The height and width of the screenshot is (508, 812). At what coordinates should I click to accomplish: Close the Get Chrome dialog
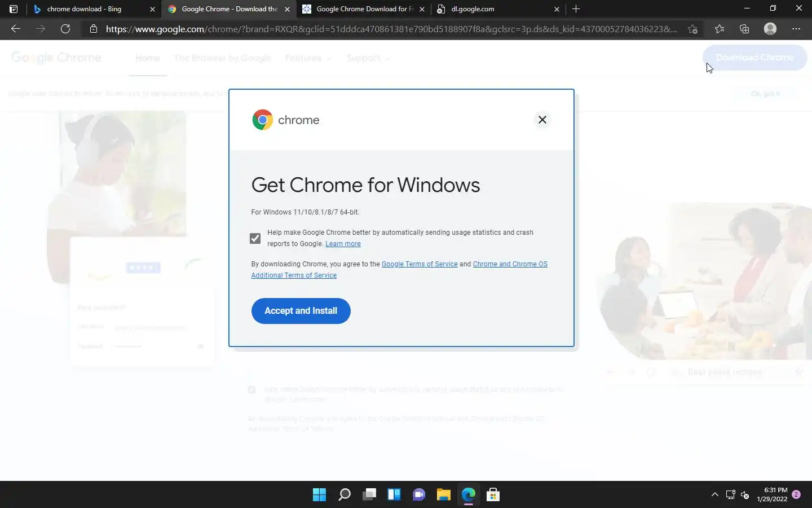[542, 120]
